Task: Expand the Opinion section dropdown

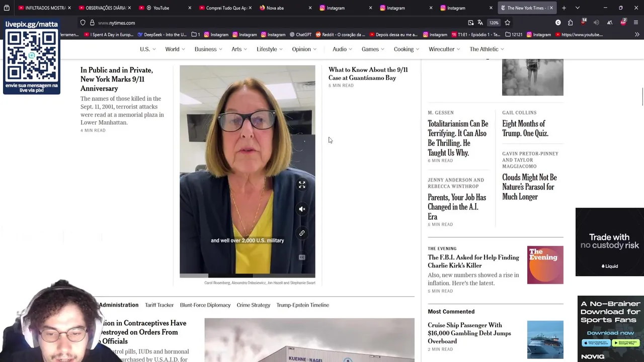Action: click(304, 49)
